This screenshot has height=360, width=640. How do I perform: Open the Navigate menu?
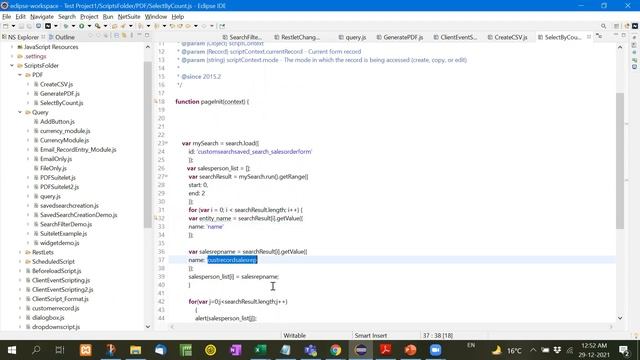42,17
